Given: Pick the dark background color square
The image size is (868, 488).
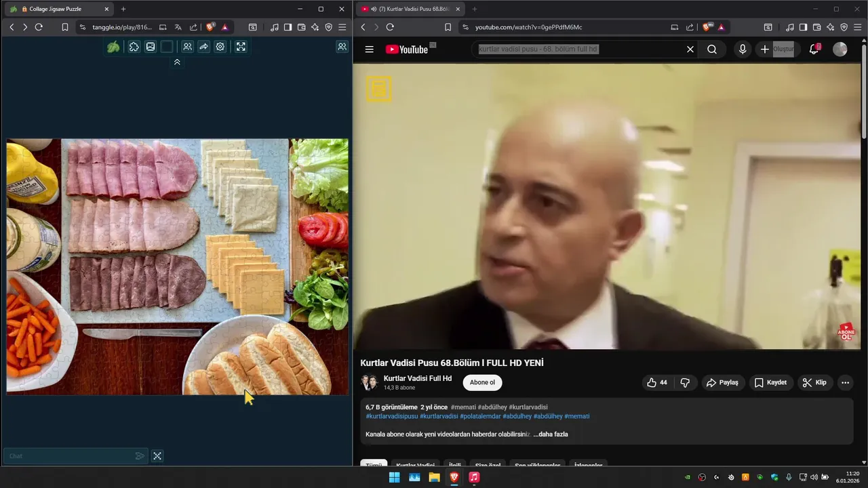Looking at the screenshot, I should click(167, 47).
